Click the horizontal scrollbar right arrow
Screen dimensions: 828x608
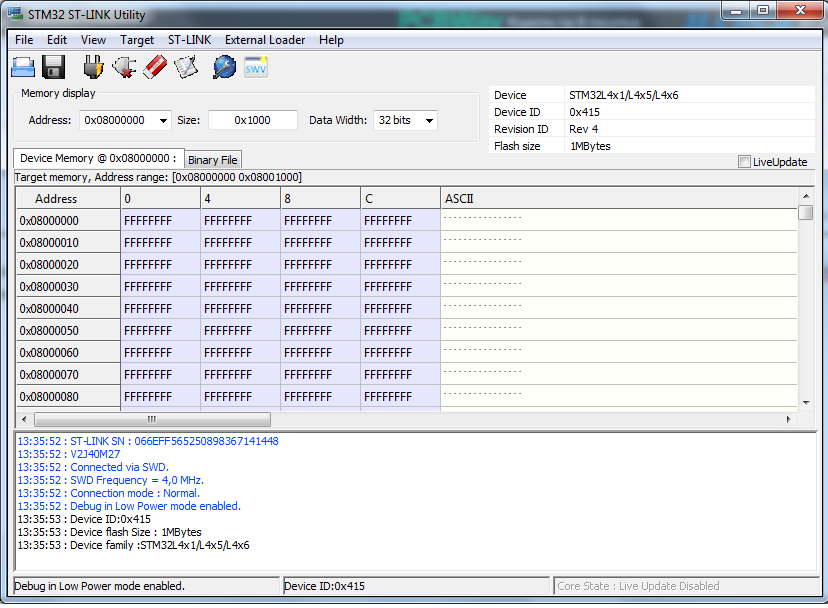click(788, 419)
